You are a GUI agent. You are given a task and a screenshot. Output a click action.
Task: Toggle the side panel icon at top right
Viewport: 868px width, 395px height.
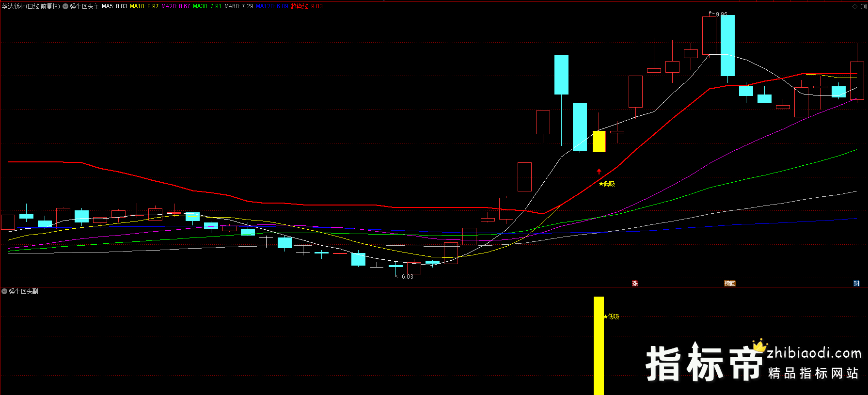863,6
